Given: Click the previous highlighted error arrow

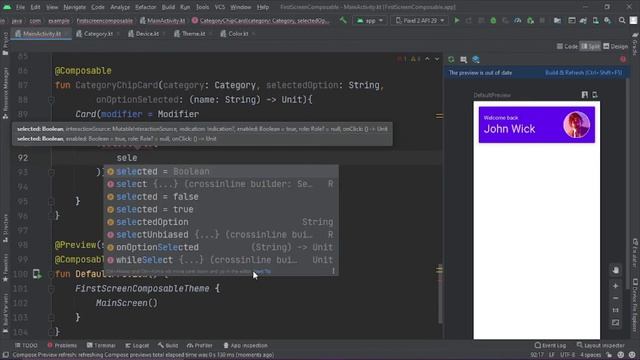Looking at the screenshot, I should tap(427, 59).
